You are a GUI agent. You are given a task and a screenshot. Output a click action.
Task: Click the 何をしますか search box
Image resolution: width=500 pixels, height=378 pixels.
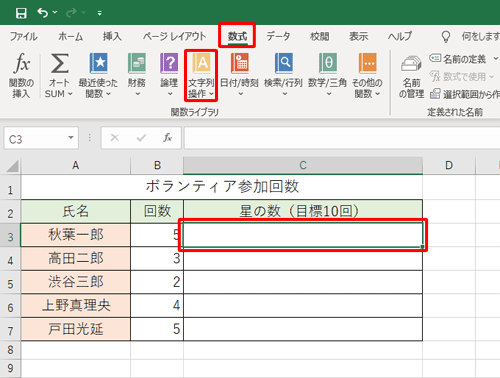coord(480,36)
